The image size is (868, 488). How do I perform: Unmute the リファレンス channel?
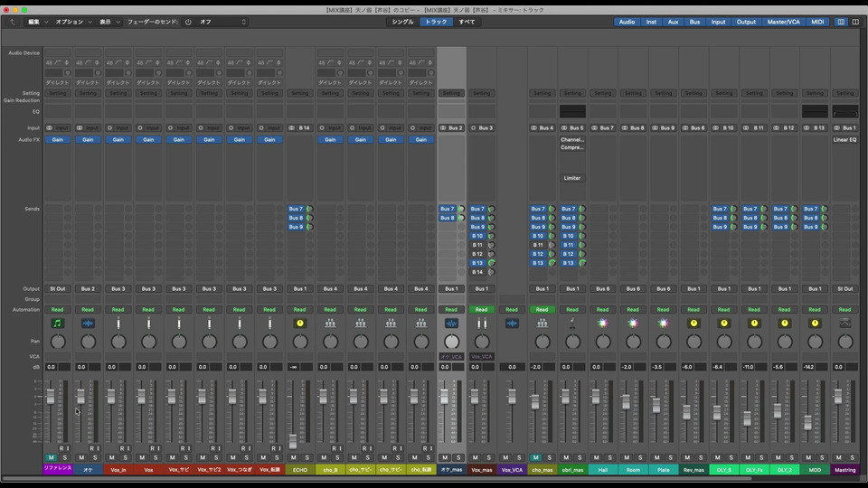click(x=52, y=458)
